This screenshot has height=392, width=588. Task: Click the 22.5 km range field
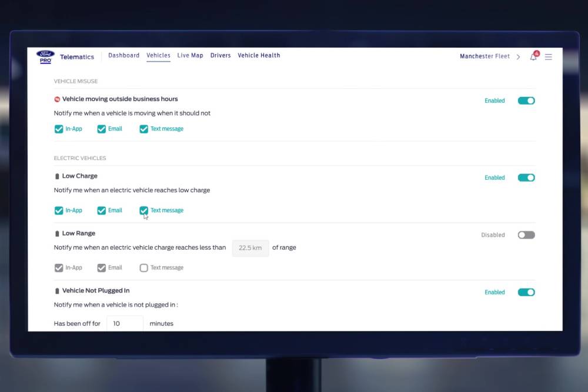coord(250,248)
